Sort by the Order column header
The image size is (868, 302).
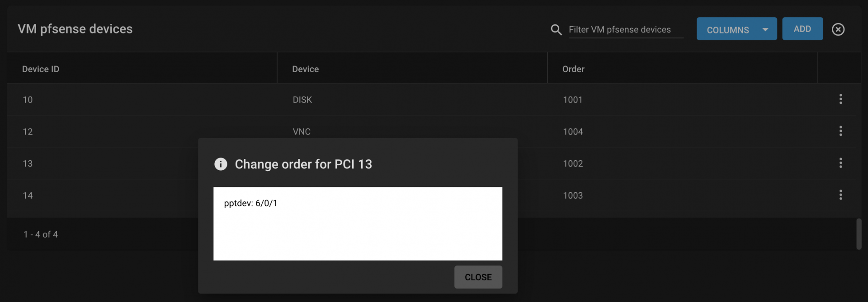click(x=573, y=69)
